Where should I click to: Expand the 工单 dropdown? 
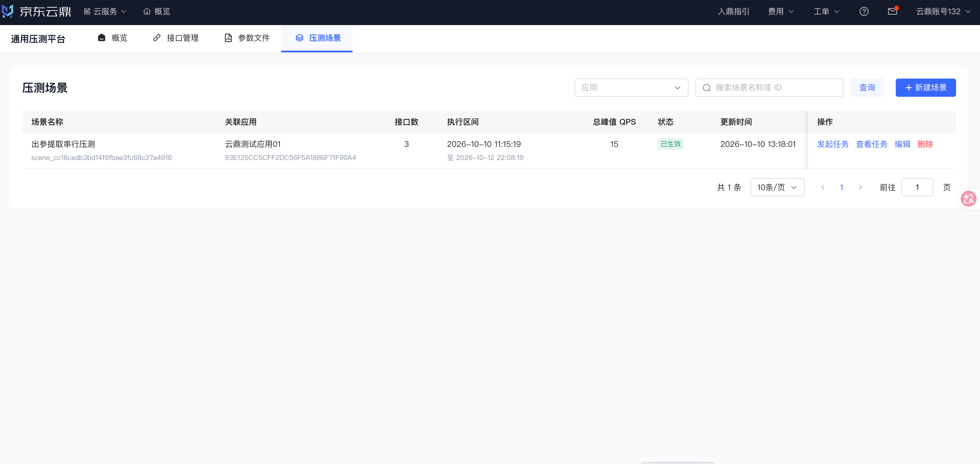point(826,11)
